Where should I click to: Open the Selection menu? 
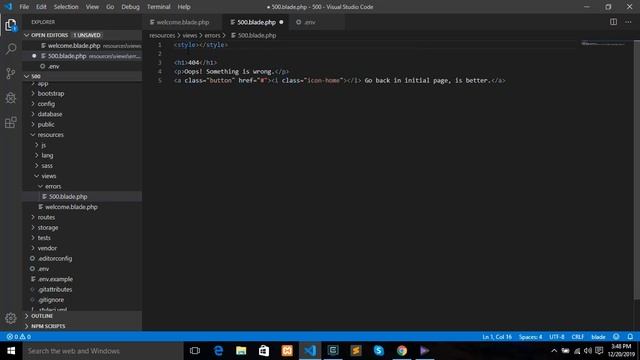[x=66, y=7]
